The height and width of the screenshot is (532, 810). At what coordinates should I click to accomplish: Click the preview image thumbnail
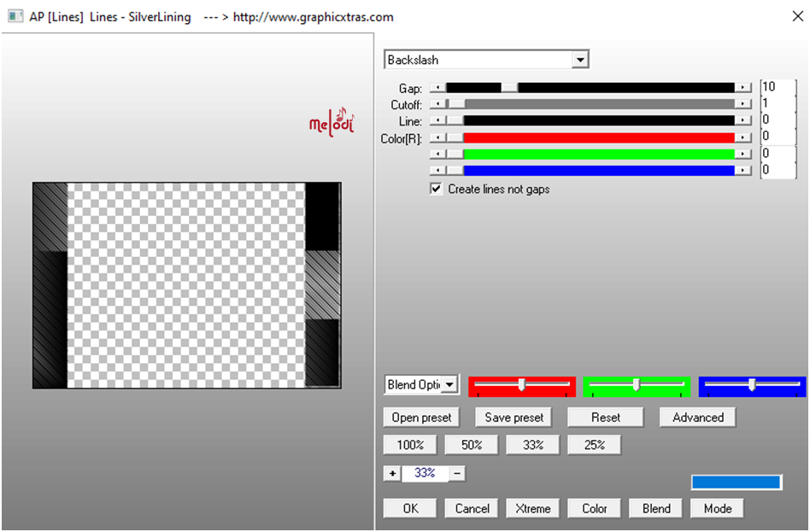(x=187, y=285)
